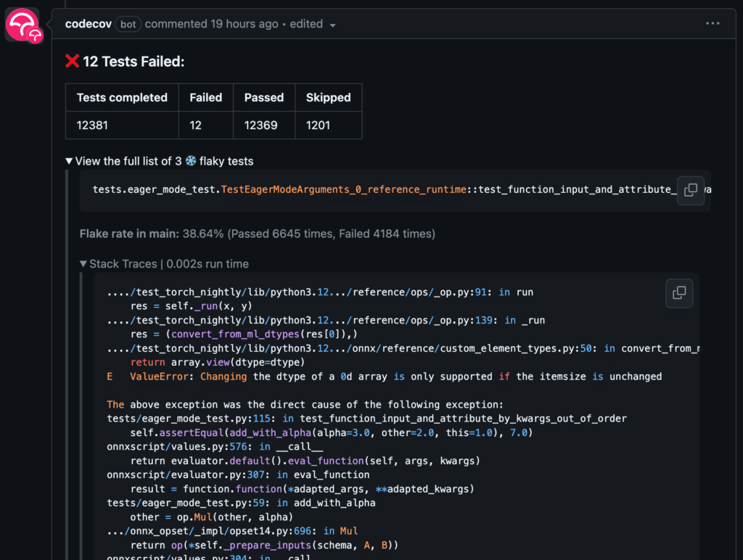Open the comment options kebab menu
This screenshot has height=560, width=743.
pyautogui.click(x=712, y=23)
